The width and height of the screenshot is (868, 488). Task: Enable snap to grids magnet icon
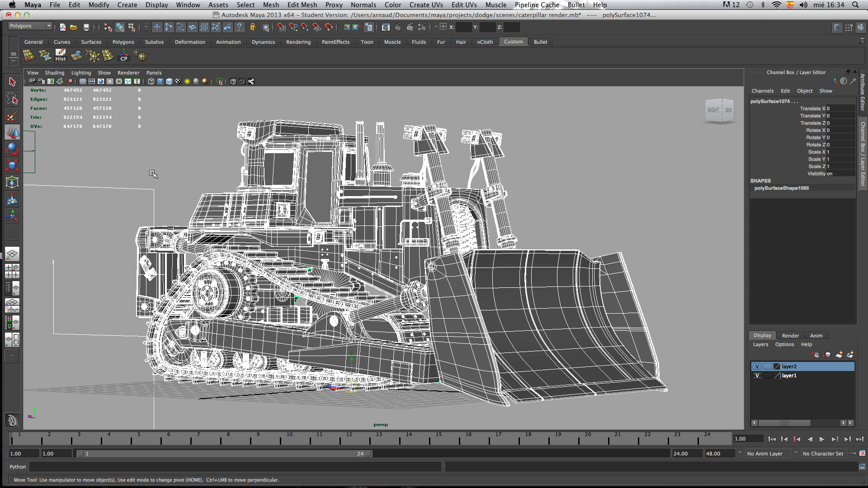[x=281, y=28]
